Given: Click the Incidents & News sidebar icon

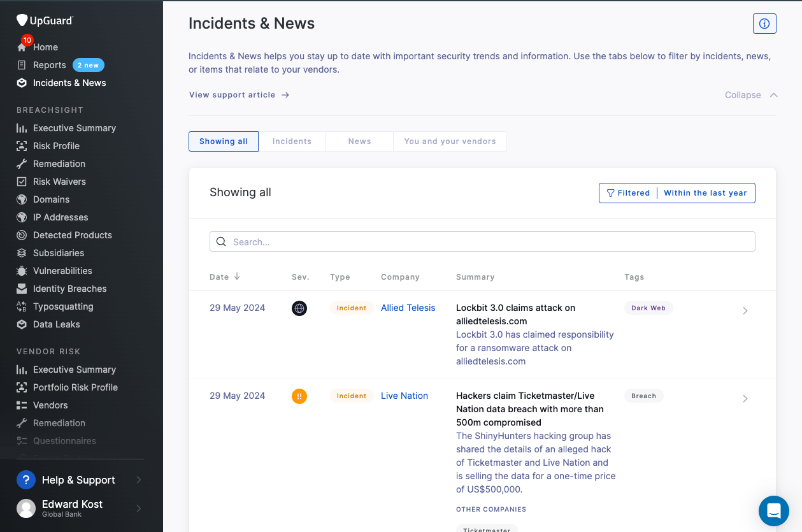Looking at the screenshot, I should (22, 83).
